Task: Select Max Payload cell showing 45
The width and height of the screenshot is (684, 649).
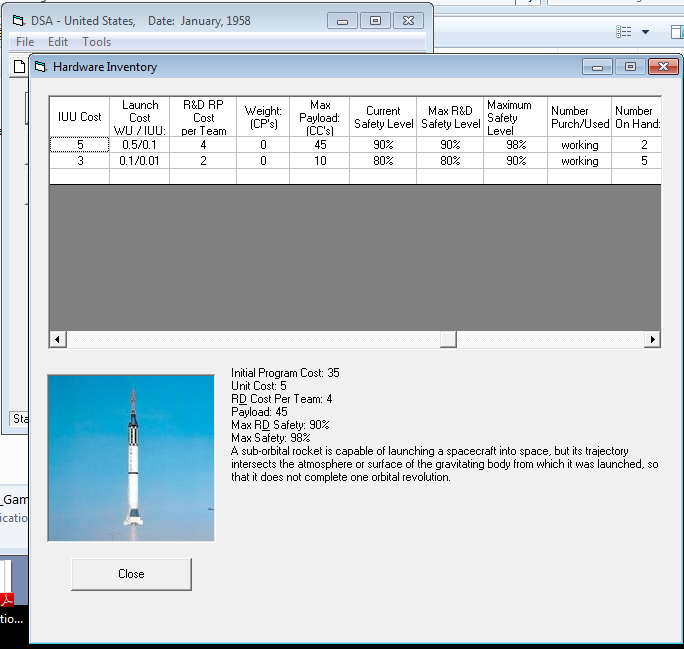Action: [x=320, y=145]
